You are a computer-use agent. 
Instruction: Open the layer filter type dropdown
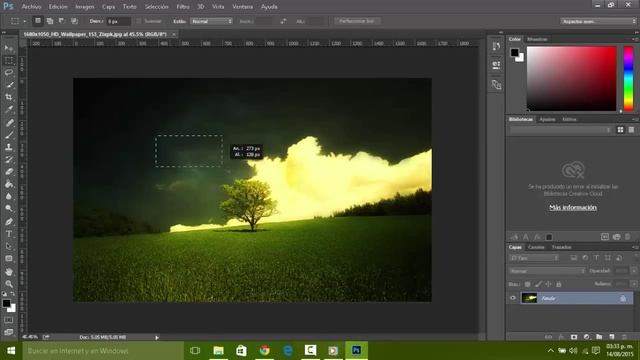coord(533,258)
